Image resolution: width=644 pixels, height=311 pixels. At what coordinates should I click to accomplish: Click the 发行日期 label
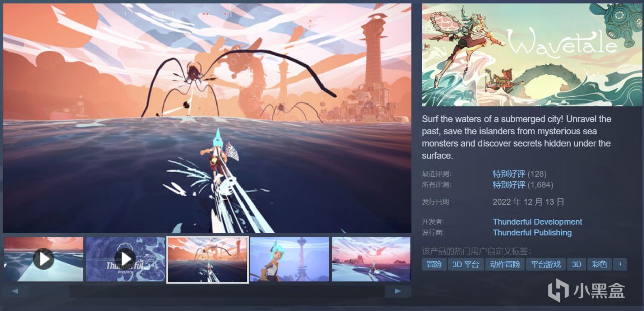coord(437,202)
